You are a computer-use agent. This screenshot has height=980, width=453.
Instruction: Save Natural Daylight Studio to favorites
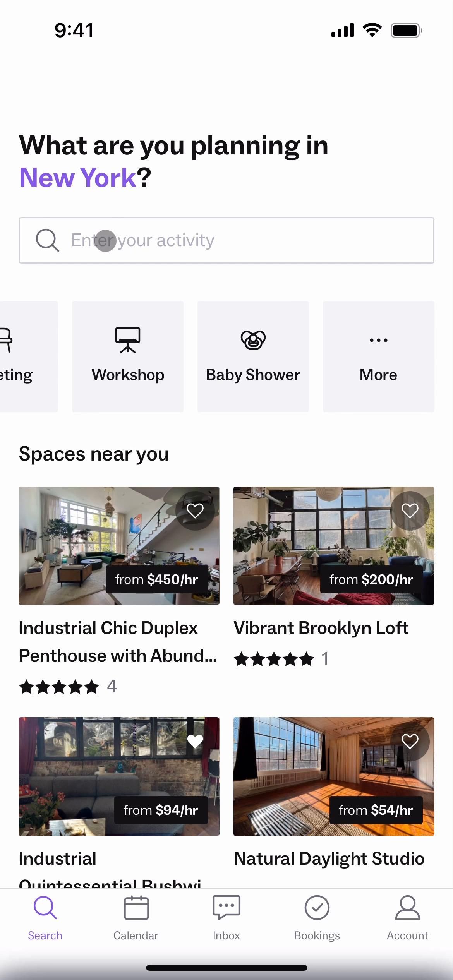click(410, 741)
